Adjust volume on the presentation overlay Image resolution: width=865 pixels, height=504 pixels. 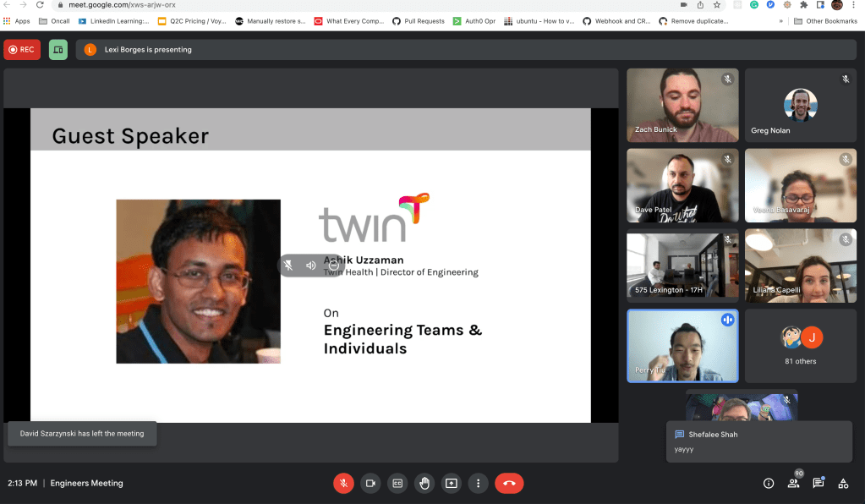pyautogui.click(x=311, y=266)
